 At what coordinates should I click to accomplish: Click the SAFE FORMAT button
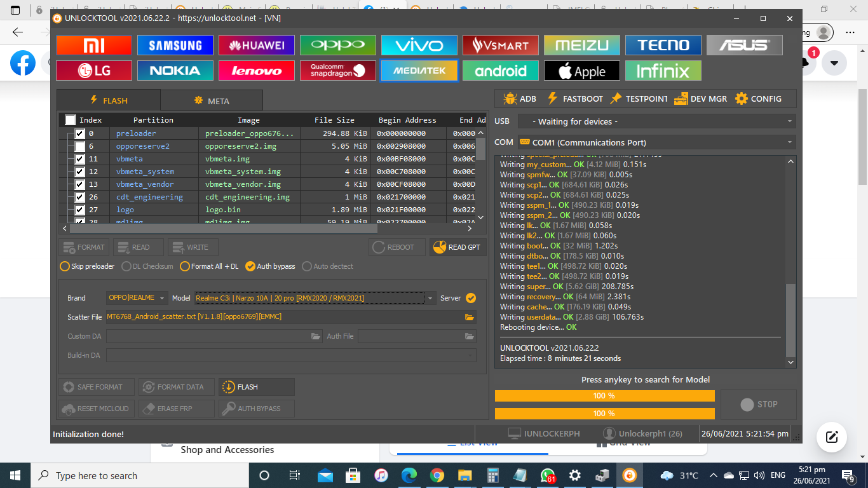click(97, 387)
